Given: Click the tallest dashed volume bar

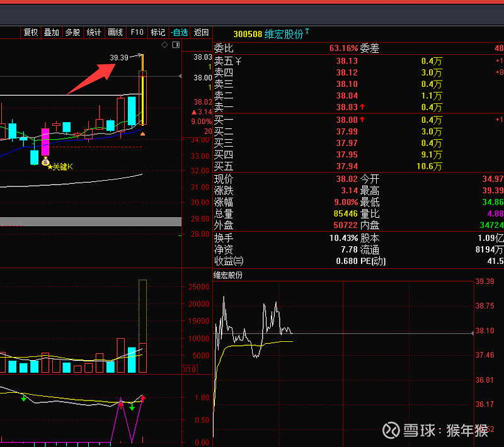Looking at the screenshot, I should coord(143,312).
